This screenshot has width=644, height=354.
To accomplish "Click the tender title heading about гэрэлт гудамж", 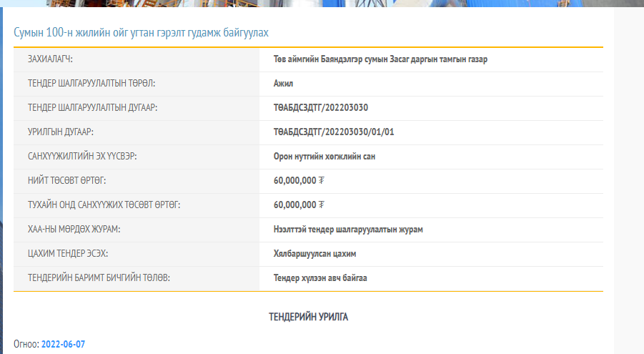I will (x=141, y=34).
